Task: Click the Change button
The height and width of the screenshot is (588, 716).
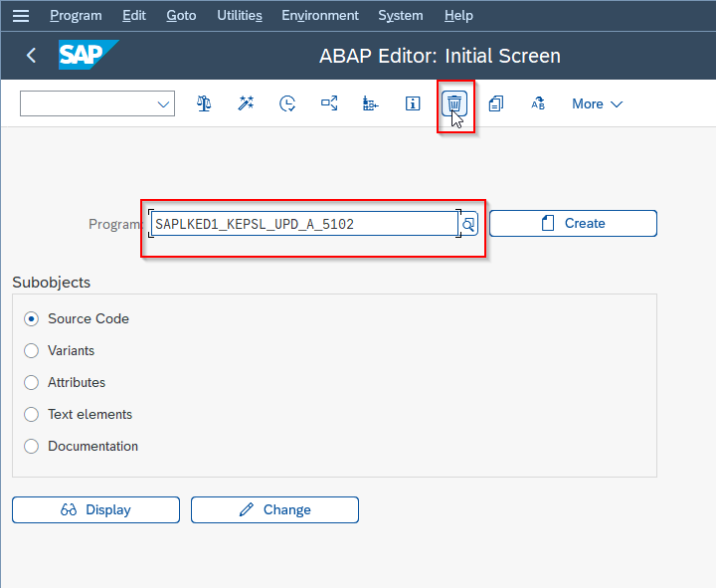Action: point(274,509)
